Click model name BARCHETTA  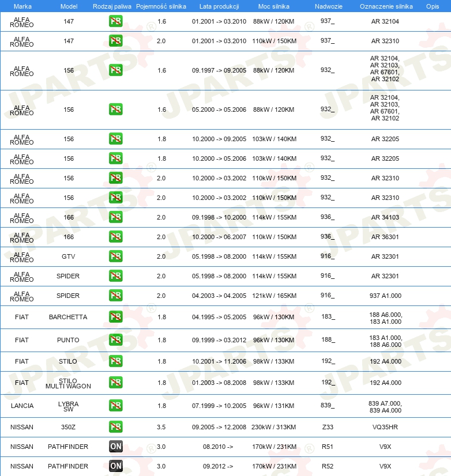click(x=68, y=317)
